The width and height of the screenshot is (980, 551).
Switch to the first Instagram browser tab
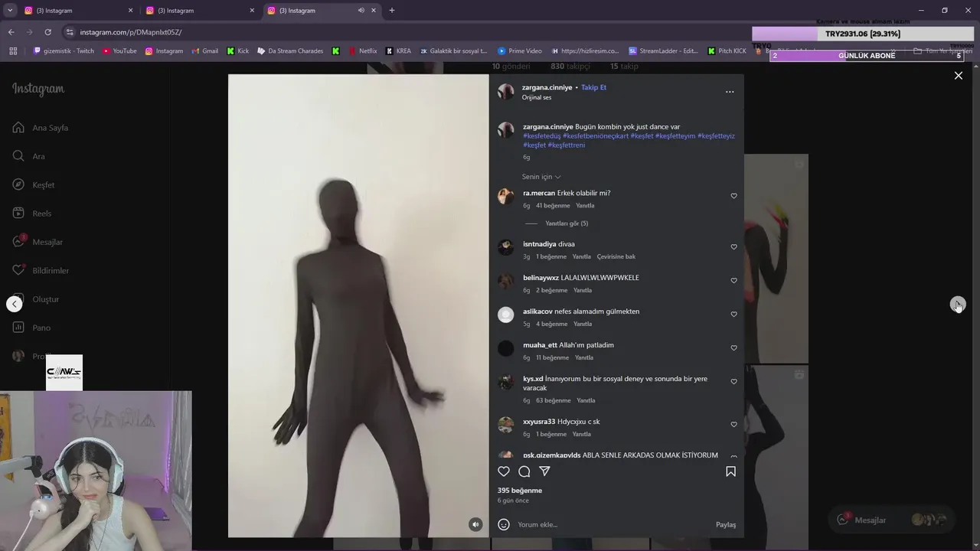tap(77, 11)
